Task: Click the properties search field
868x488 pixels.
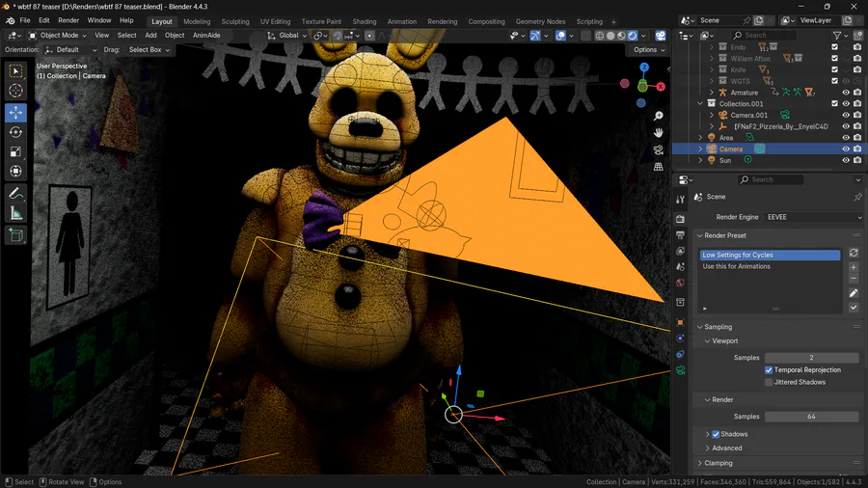Action: 771,179
